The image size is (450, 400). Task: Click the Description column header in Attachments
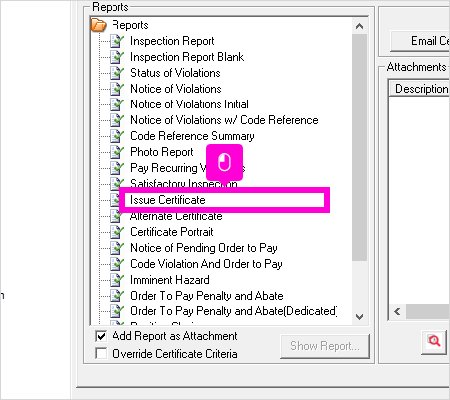pos(420,89)
